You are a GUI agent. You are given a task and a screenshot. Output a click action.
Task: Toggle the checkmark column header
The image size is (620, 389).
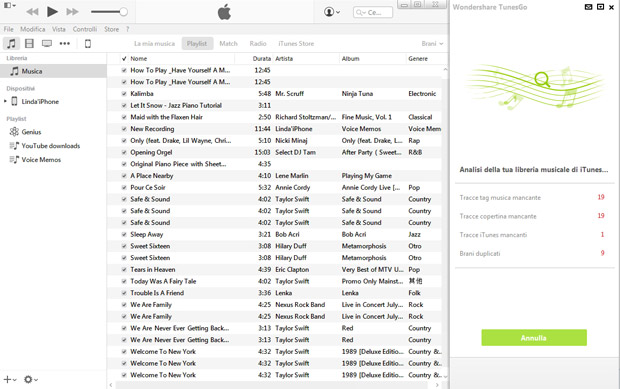pos(124,59)
